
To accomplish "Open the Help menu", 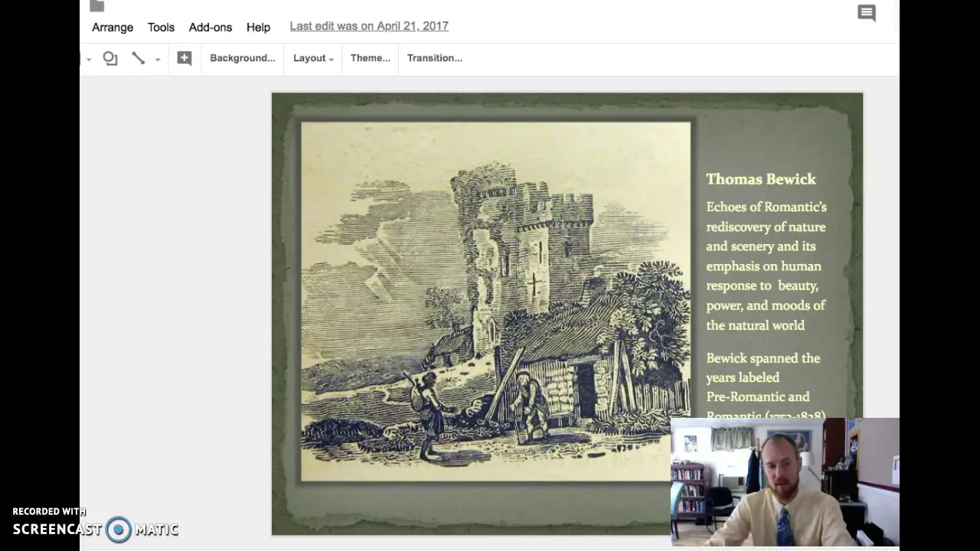I will pos(258,27).
